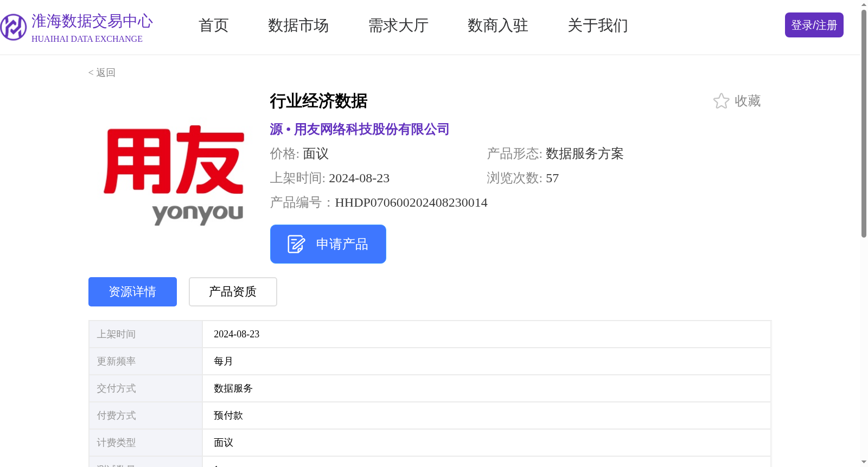Select product number HHDP070600202408230014
The height and width of the screenshot is (467, 868).
click(x=411, y=203)
